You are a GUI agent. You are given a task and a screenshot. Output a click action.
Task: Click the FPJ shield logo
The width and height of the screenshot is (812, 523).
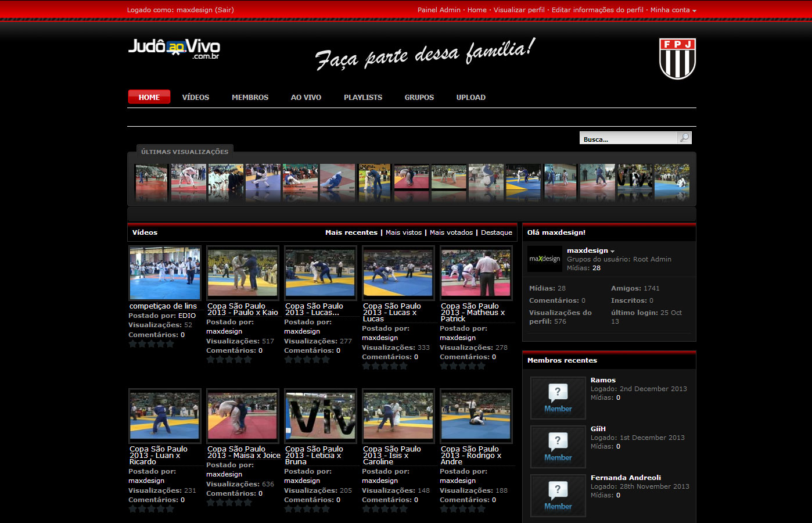677,59
